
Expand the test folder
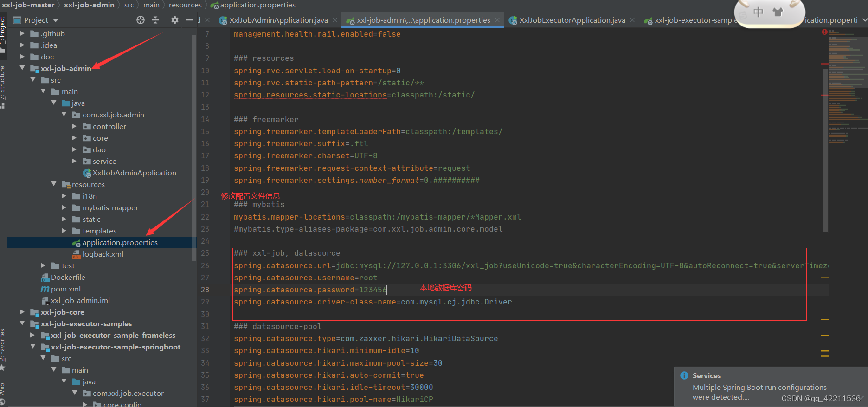[43, 265]
